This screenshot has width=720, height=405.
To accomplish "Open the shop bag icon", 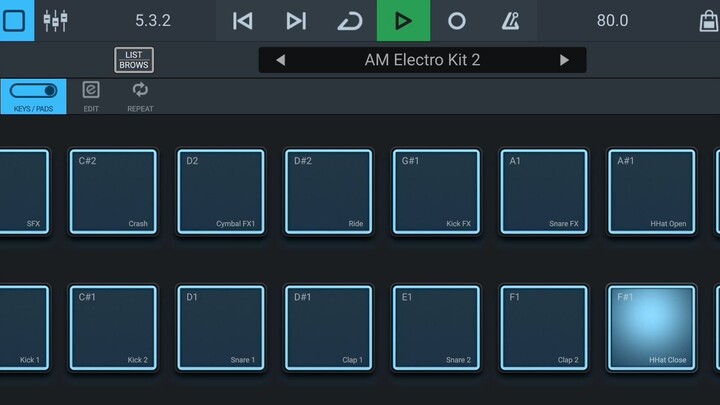I will pos(708,20).
